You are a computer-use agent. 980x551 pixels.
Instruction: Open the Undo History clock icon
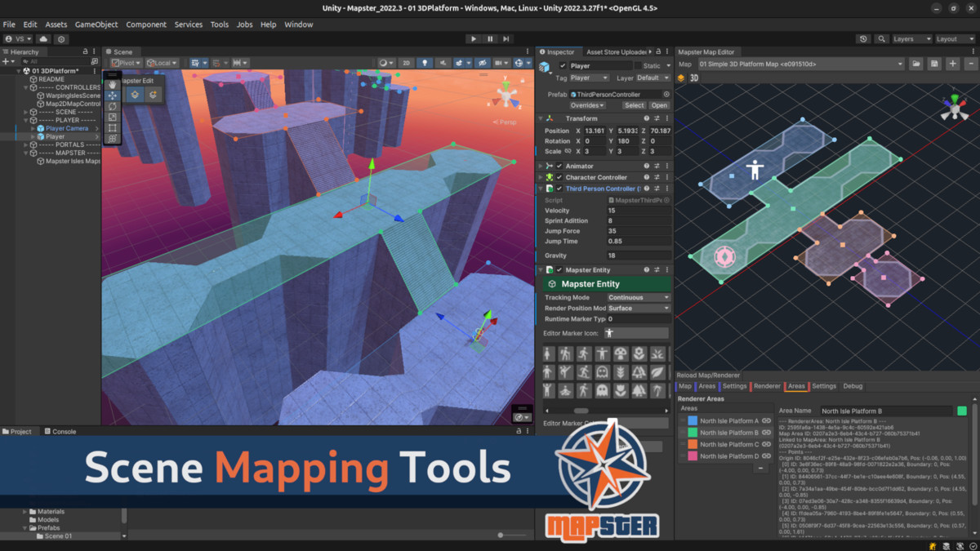coord(863,38)
